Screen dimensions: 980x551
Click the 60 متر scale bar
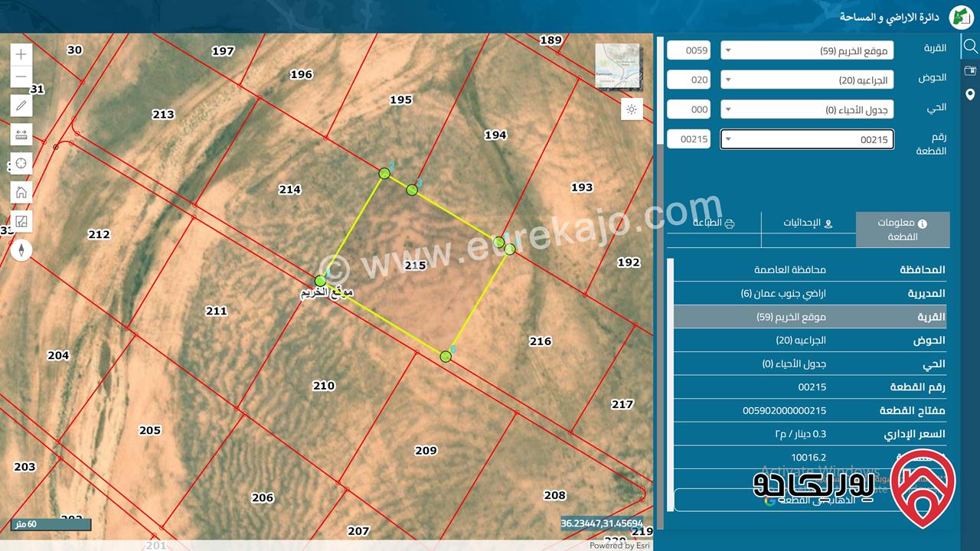pos(51,524)
